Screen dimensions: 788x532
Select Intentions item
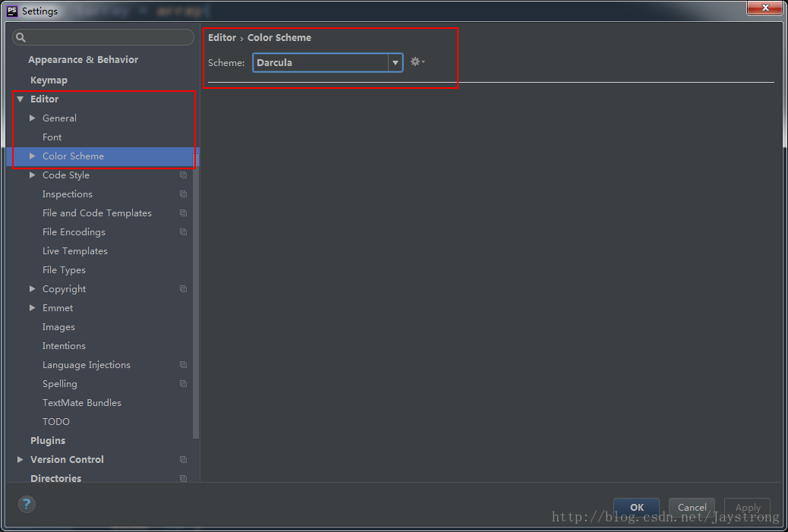point(64,346)
